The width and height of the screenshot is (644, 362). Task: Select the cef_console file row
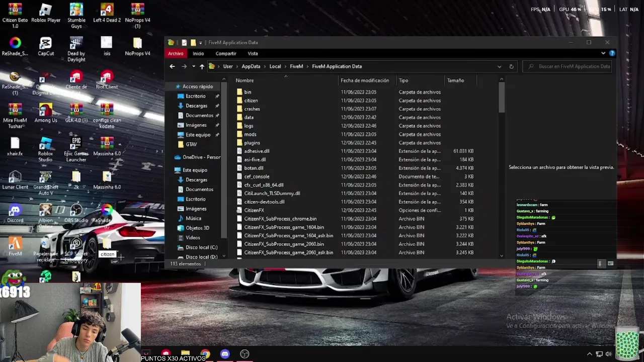click(356, 176)
